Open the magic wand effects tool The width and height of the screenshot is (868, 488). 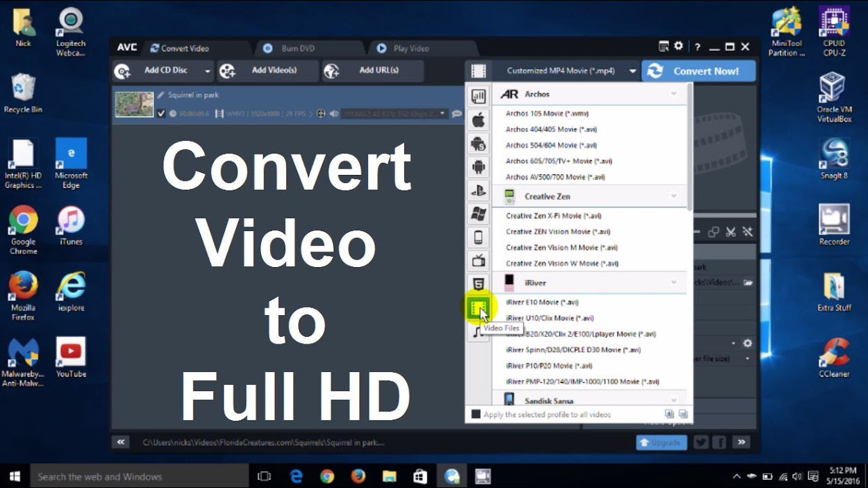[x=747, y=232]
